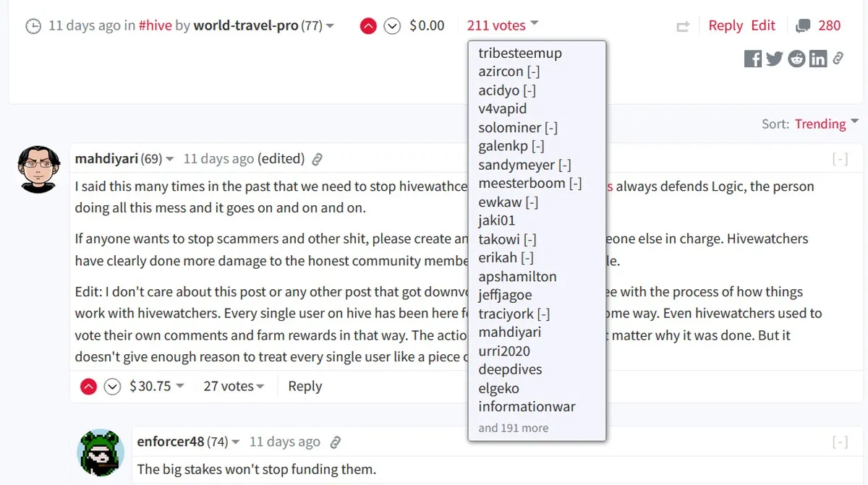Select traciyork in voters list
The height and width of the screenshot is (485, 868).
coord(506,314)
